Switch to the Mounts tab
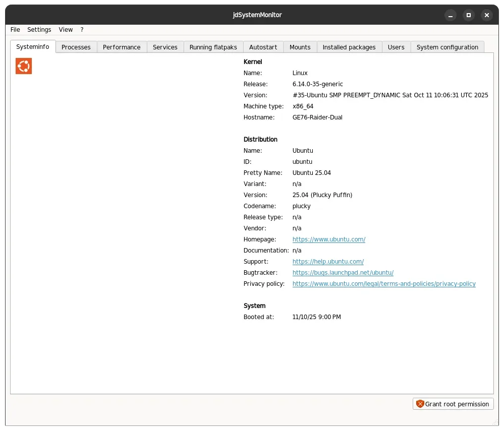 point(300,47)
